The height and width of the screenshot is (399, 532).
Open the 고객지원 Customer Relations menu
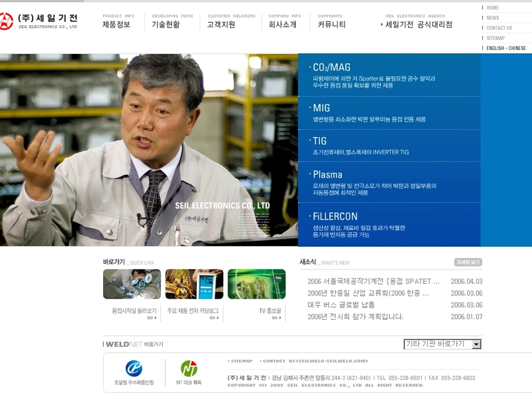click(231, 21)
